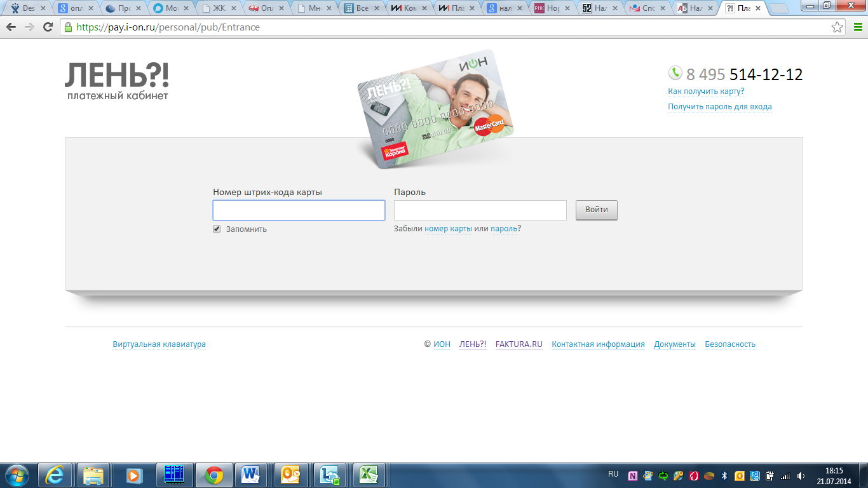Open the FAKTURA.RU footer link

click(x=519, y=344)
